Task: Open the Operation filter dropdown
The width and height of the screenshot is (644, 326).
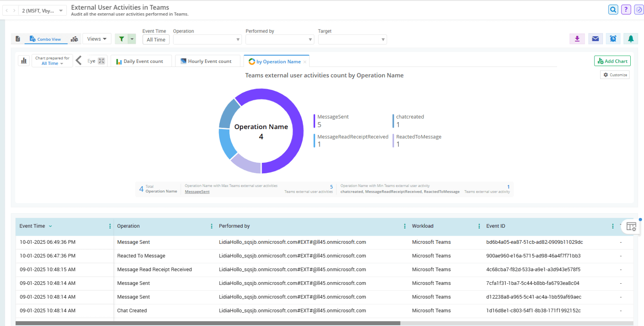Action: pos(207,39)
